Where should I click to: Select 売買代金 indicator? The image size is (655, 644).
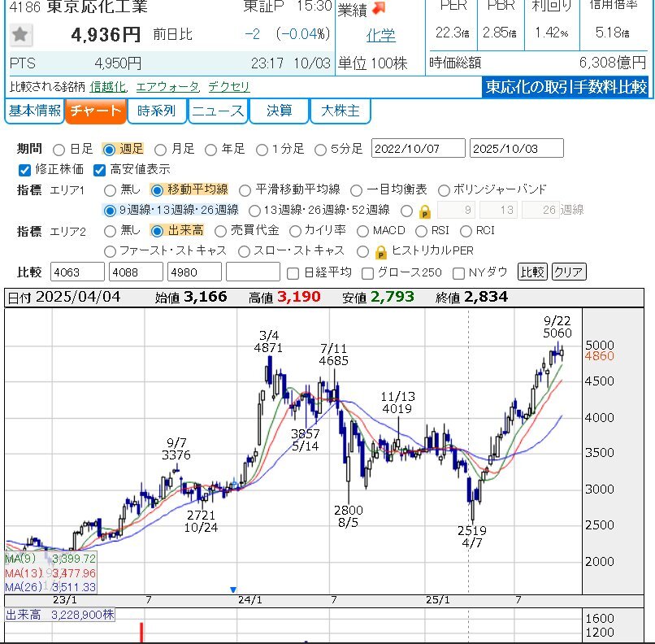coord(220,231)
